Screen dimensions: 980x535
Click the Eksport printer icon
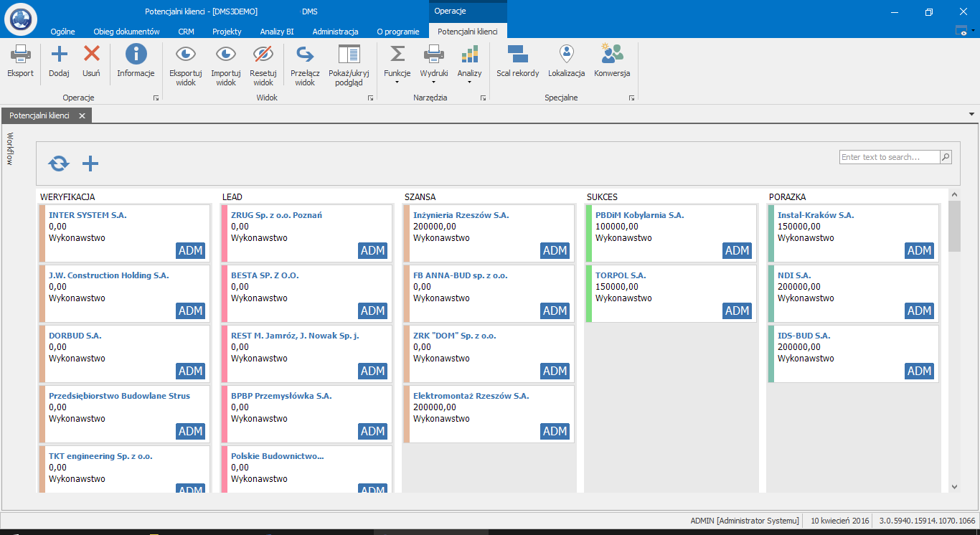(x=20, y=54)
